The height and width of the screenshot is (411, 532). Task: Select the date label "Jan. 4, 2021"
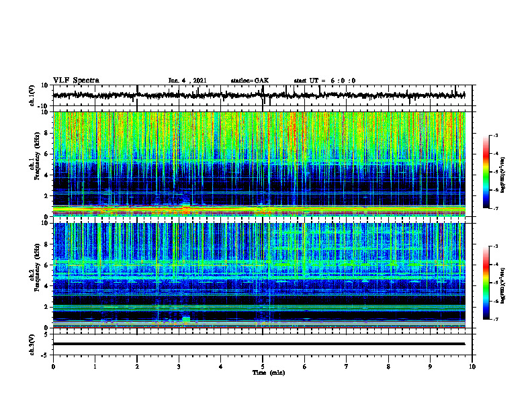tap(187, 81)
